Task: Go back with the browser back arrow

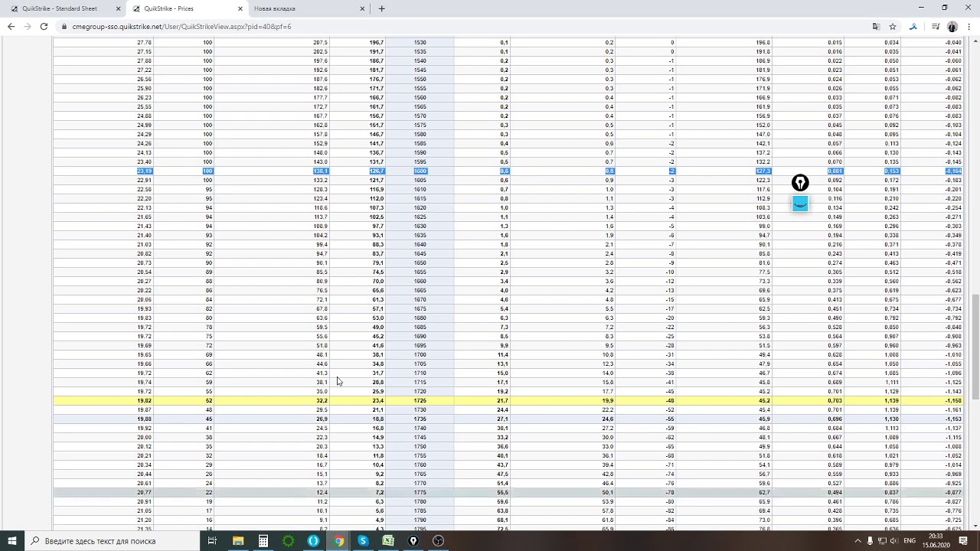Action: (11, 26)
